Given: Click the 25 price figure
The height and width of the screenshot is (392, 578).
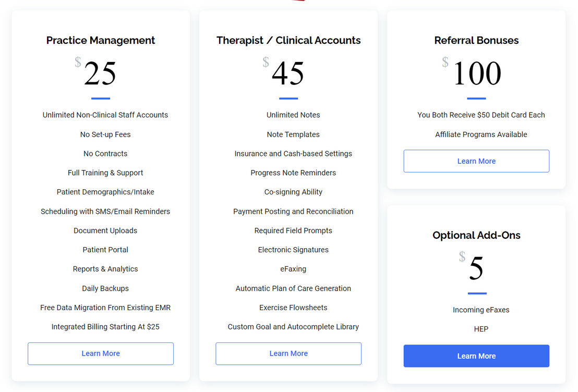Looking at the screenshot, I should [x=100, y=73].
